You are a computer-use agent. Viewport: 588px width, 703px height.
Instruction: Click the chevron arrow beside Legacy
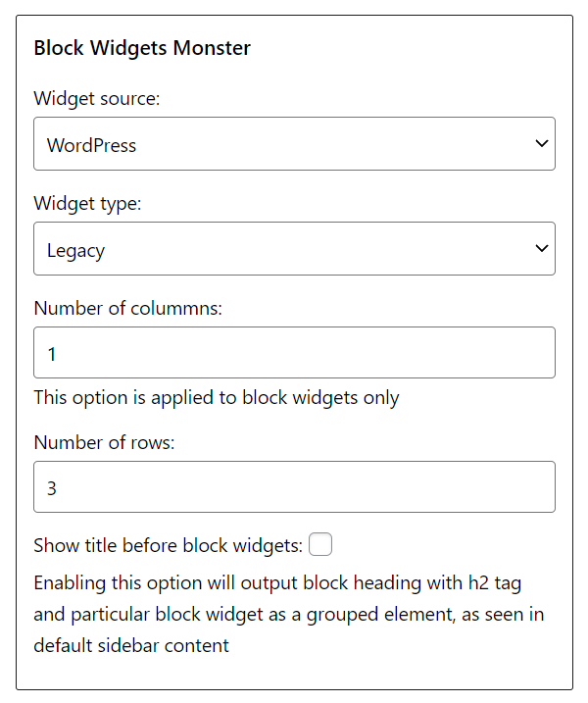click(541, 249)
